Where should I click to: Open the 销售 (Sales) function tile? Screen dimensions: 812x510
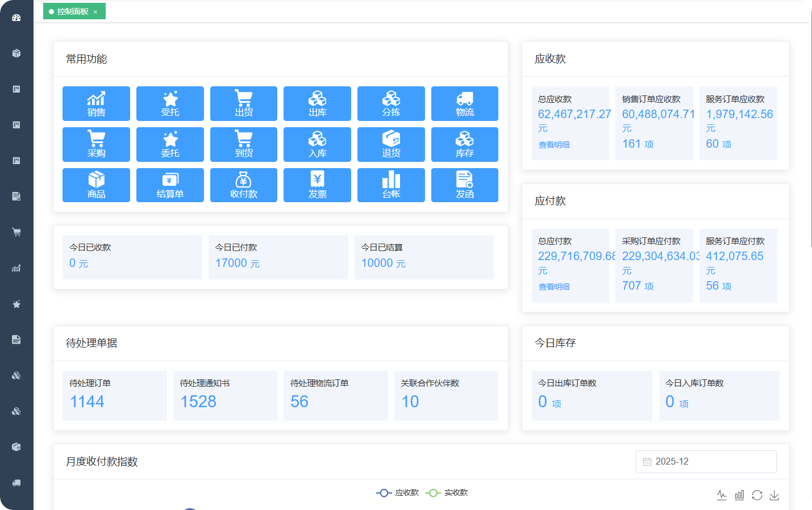pos(96,103)
